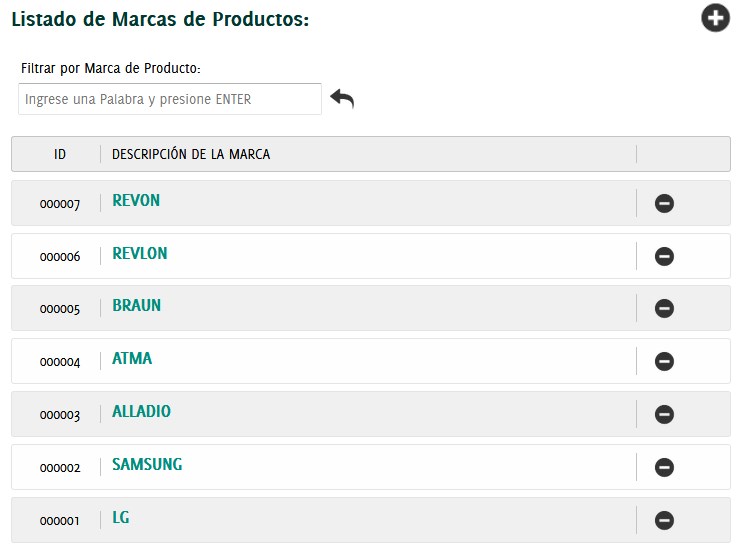750x558 pixels.
Task: Delete the LG brand row
Action: (x=664, y=520)
